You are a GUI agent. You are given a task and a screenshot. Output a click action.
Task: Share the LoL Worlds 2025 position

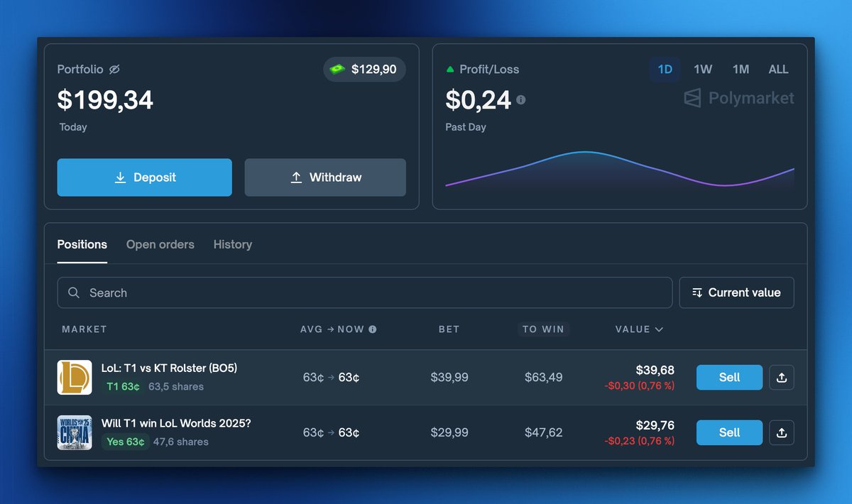point(782,433)
